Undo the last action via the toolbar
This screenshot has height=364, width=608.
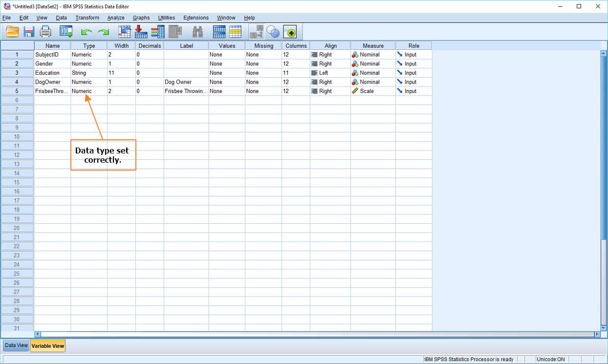[87, 32]
